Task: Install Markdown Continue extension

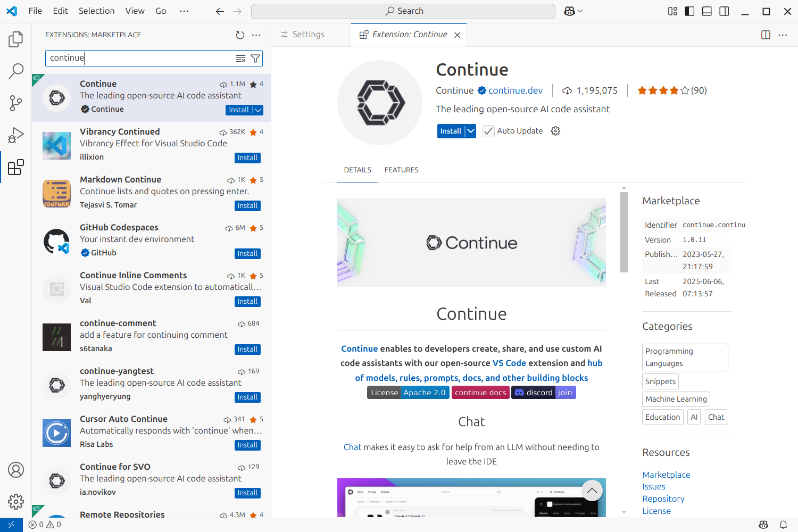Action: pos(247,206)
